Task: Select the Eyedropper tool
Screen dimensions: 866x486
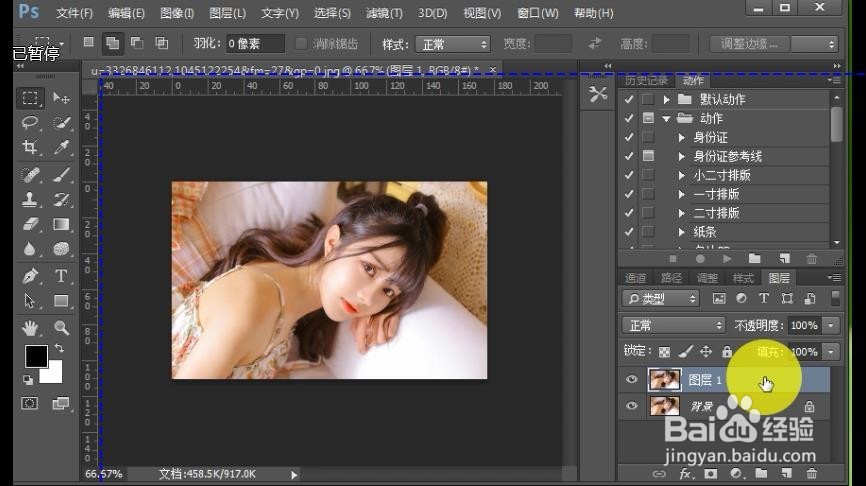Action: click(61, 147)
